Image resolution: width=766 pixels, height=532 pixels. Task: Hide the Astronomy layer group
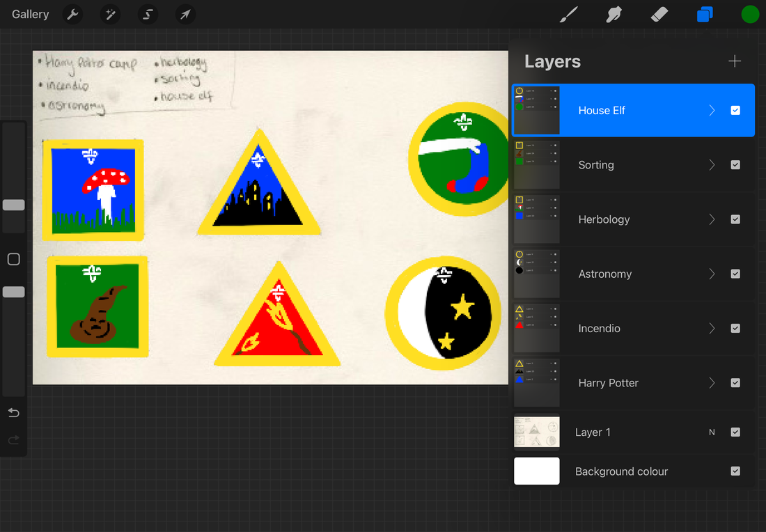pyautogui.click(x=735, y=274)
